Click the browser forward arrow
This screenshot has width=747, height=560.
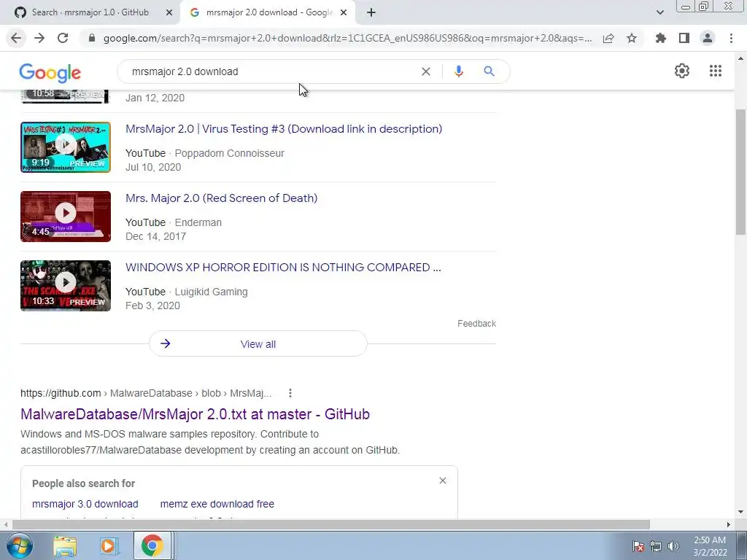click(x=39, y=38)
